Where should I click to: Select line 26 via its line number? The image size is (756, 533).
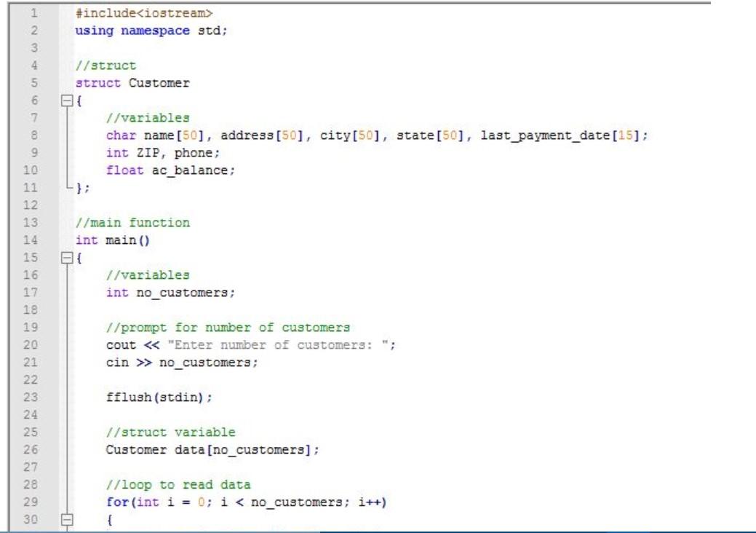click(31, 449)
